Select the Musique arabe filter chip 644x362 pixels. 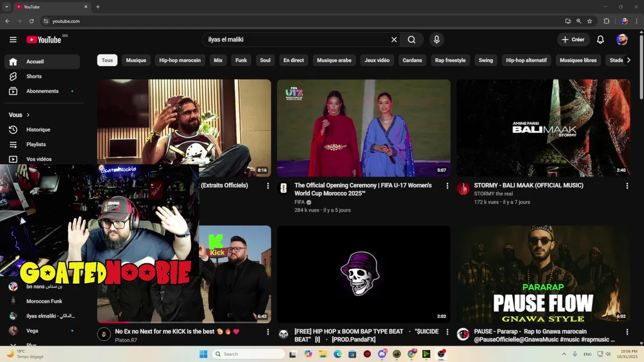[334, 60]
